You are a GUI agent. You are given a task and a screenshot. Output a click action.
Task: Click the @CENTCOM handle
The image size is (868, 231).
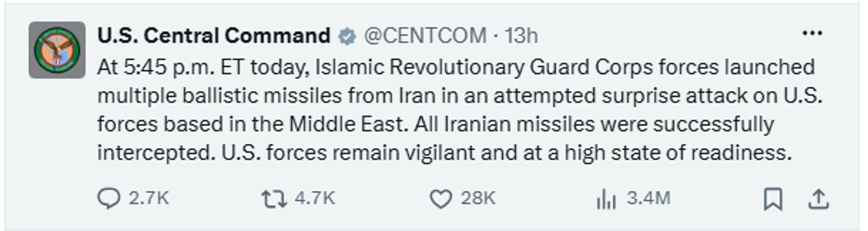425,36
